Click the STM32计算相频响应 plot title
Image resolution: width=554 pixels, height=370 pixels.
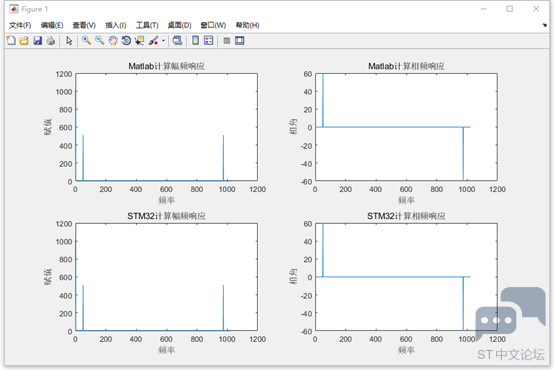click(406, 216)
